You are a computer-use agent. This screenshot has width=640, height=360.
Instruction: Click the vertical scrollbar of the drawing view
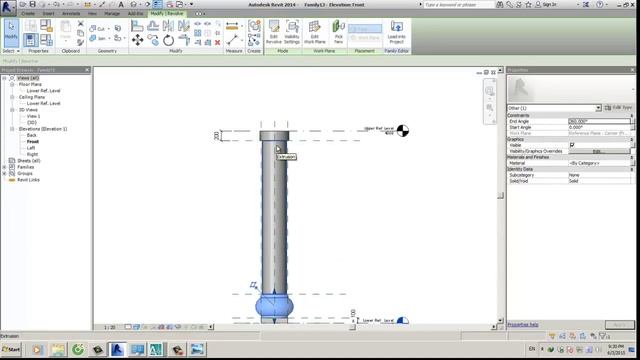click(x=500, y=196)
